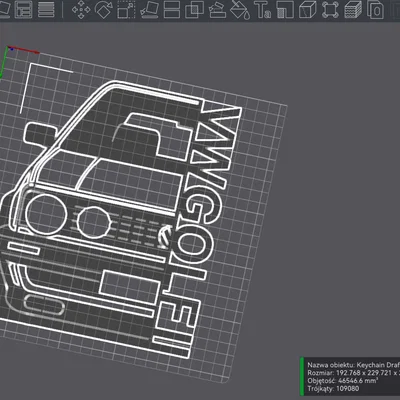Click the 'Trójkąty: 109080' triangles line
Viewport: 400px width, 400px height.
pyautogui.click(x=333, y=388)
